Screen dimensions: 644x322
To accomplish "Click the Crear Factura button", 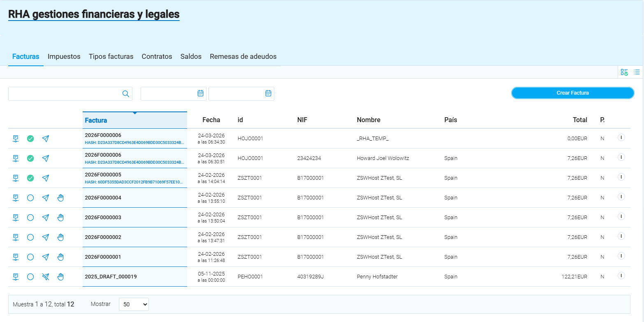I will pyautogui.click(x=572, y=93).
